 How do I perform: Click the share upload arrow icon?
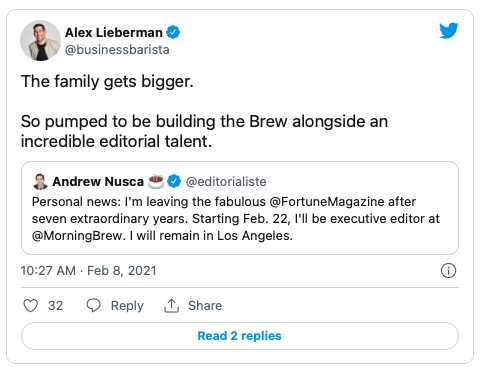point(171,305)
